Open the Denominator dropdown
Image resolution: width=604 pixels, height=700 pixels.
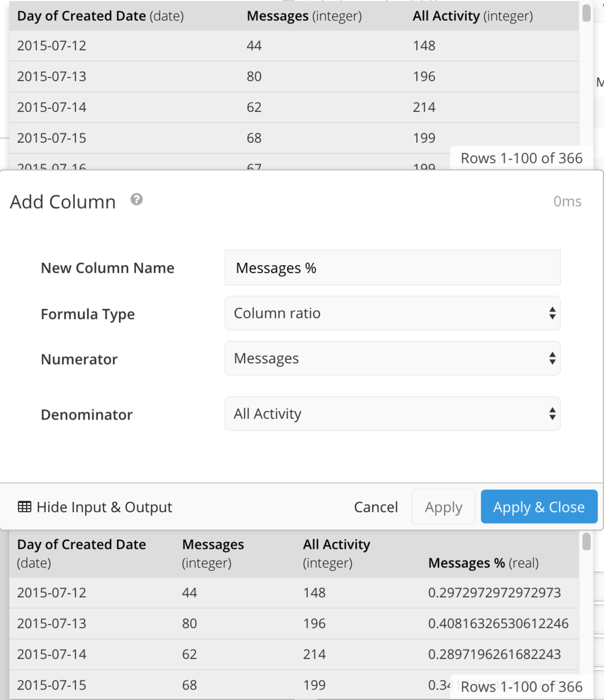pos(393,413)
